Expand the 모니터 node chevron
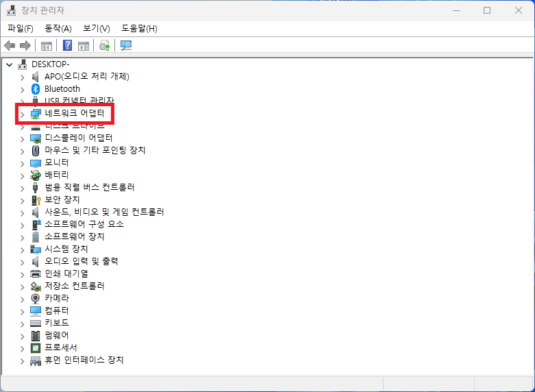The image size is (535, 392). [22, 164]
